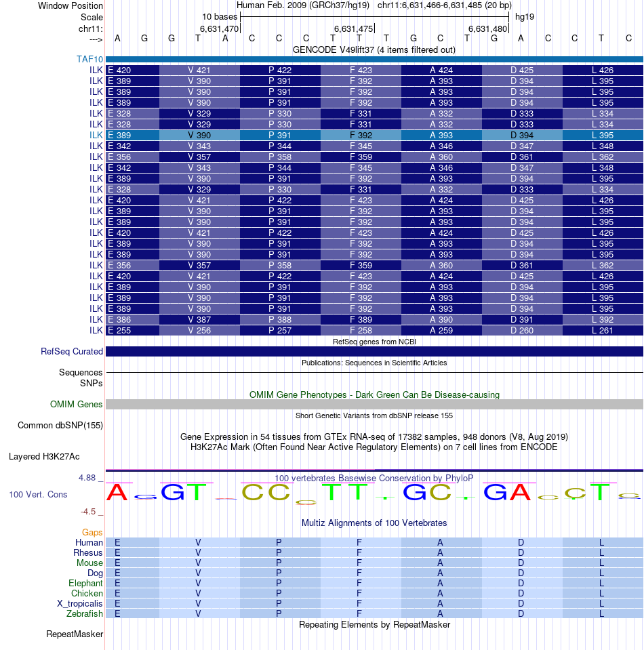Click the 'E 386' codon cell

click(132, 320)
